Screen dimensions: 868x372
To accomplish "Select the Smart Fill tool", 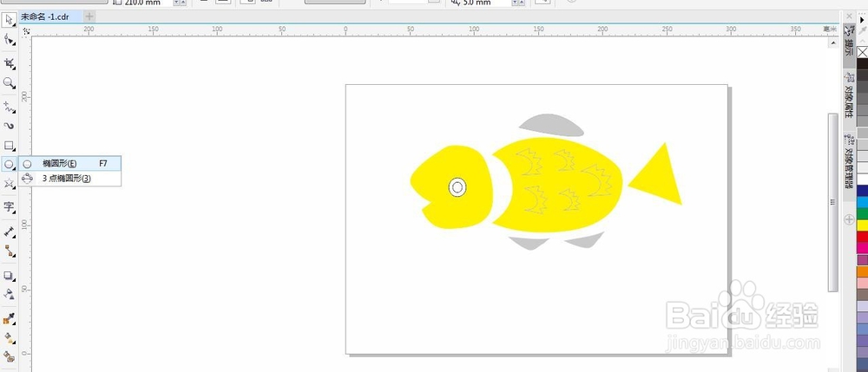I will (9, 356).
